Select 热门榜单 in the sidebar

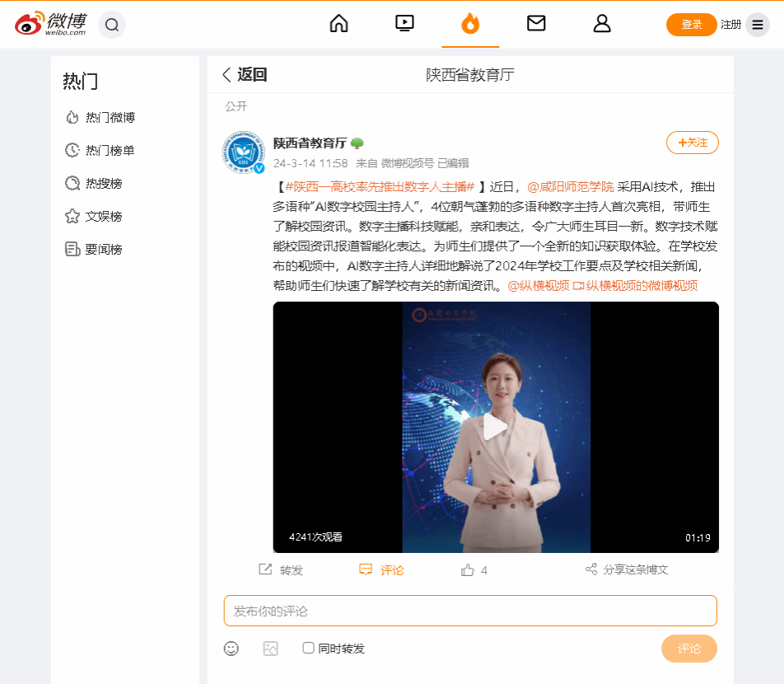tap(110, 150)
